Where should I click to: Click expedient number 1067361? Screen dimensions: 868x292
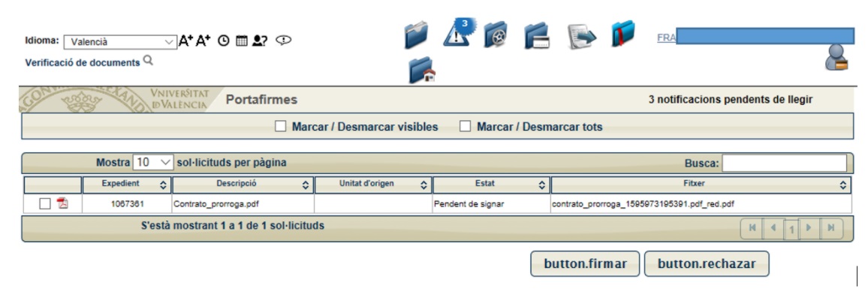click(127, 203)
